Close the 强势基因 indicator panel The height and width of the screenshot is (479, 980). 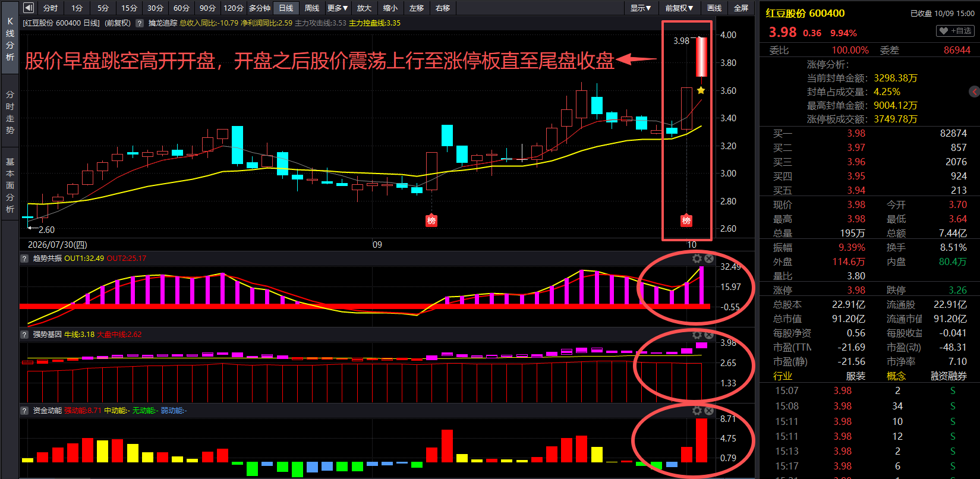click(x=709, y=335)
